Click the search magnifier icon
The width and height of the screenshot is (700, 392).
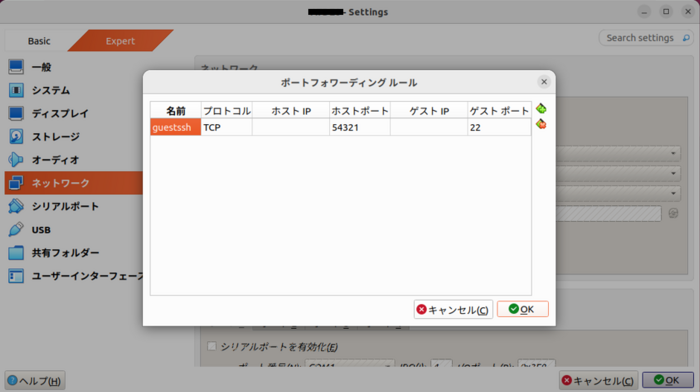pos(686,38)
